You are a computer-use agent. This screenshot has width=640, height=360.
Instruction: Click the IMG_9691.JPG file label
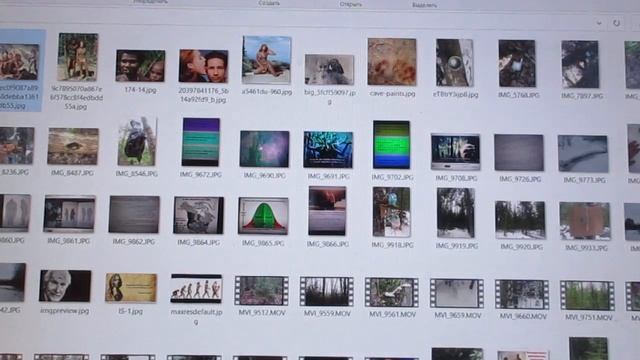pos(329,176)
